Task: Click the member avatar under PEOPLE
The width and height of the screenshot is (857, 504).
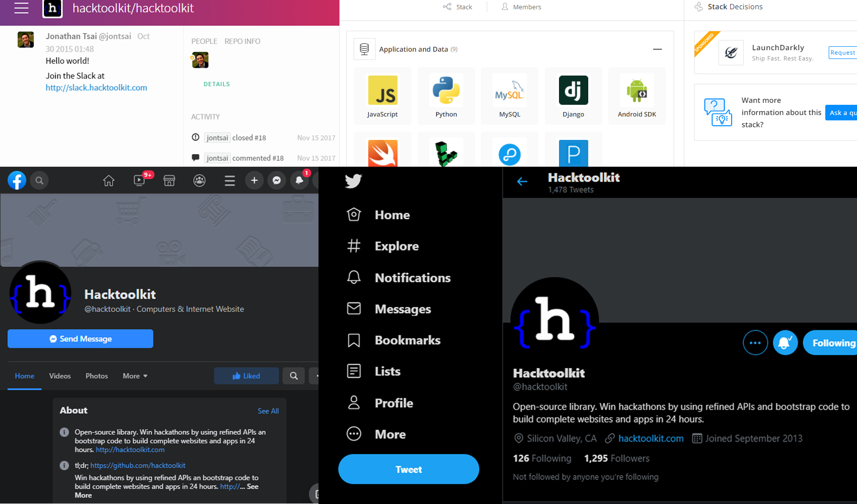Action: [x=200, y=60]
